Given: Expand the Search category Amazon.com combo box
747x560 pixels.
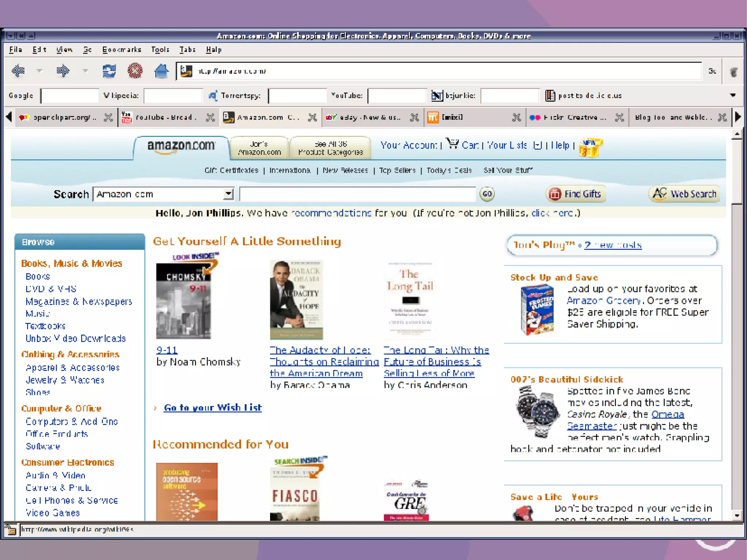Looking at the screenshot, I should tap(228, 194).
